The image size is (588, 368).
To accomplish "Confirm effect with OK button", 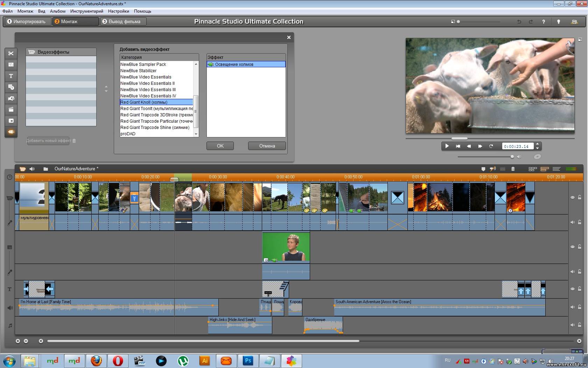I will [x=220, y=146].
